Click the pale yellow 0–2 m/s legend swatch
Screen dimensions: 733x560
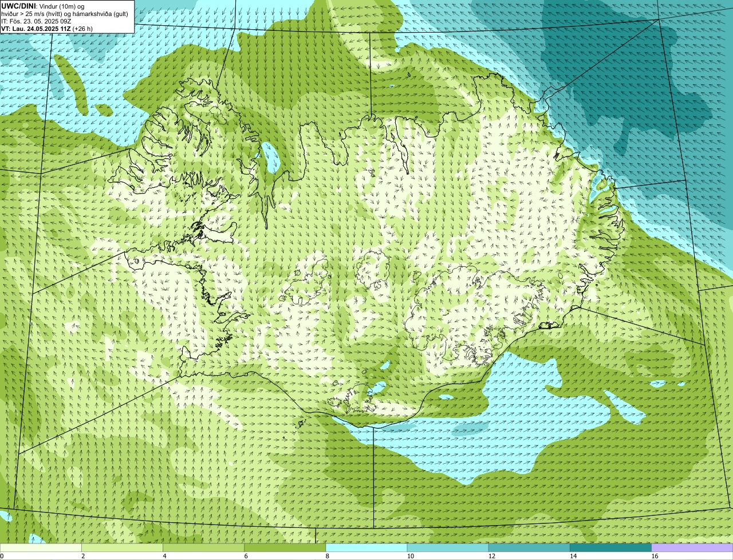click(41, 547)
